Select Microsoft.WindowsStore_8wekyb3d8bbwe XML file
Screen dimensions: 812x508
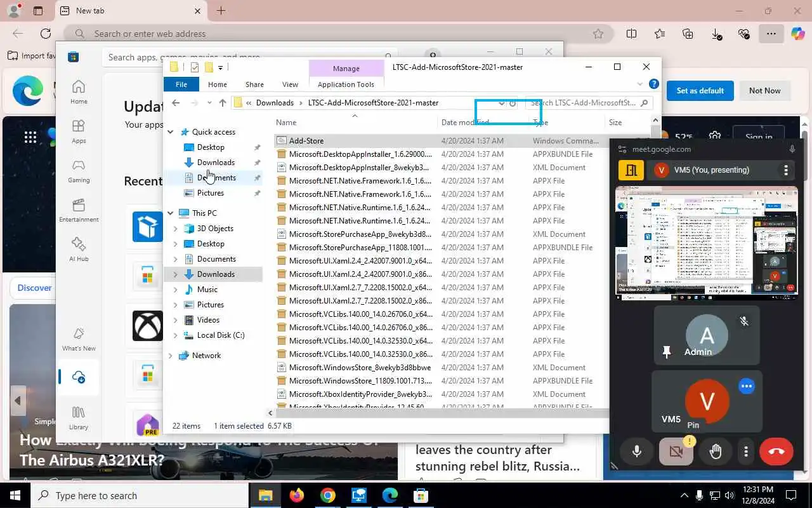[x=360, y=367]
